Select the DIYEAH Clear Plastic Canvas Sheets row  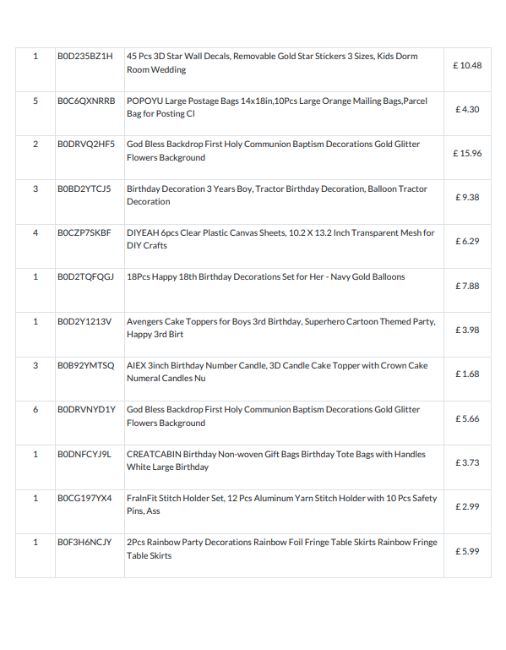[x=253, y=247]
